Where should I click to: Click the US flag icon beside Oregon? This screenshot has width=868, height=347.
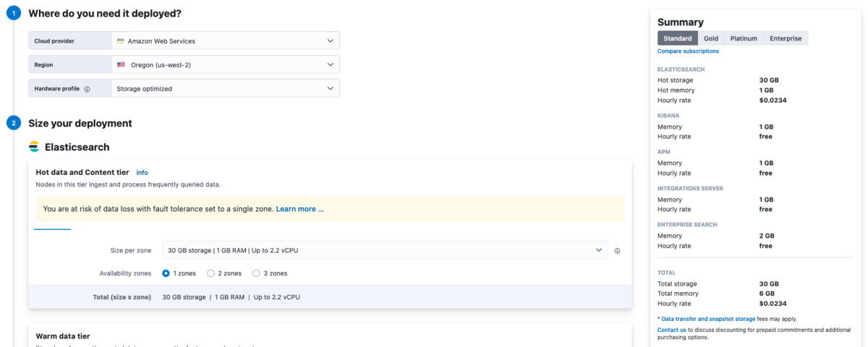[x=121, y=65]
